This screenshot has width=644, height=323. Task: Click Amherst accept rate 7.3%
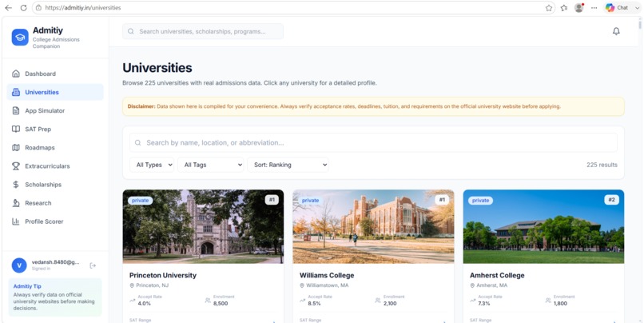(485, 304)
